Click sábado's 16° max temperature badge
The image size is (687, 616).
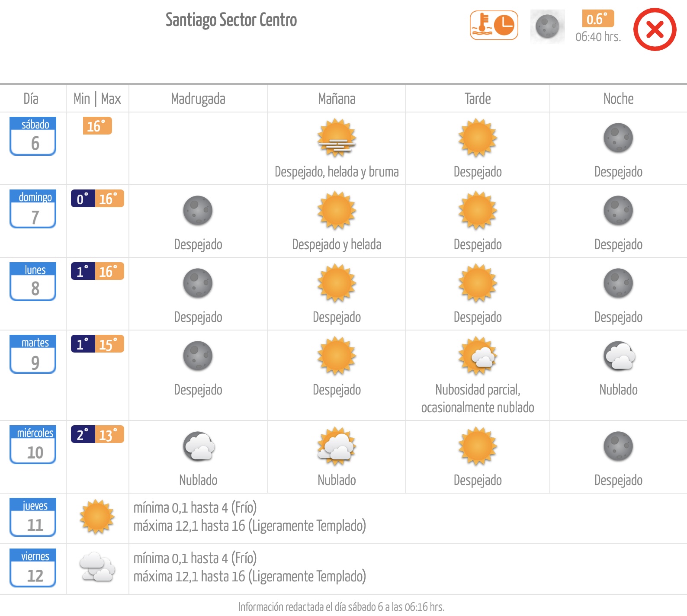(x=97, y=126)
